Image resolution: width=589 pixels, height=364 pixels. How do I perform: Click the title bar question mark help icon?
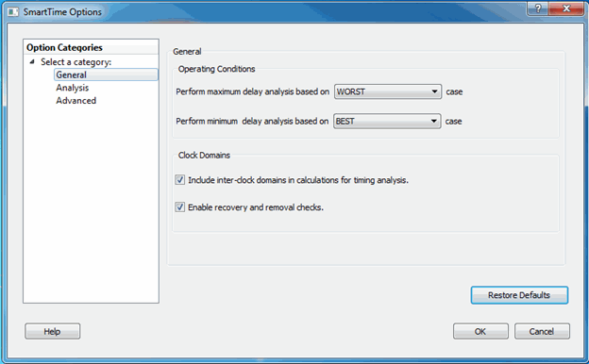tap(538, 8)
